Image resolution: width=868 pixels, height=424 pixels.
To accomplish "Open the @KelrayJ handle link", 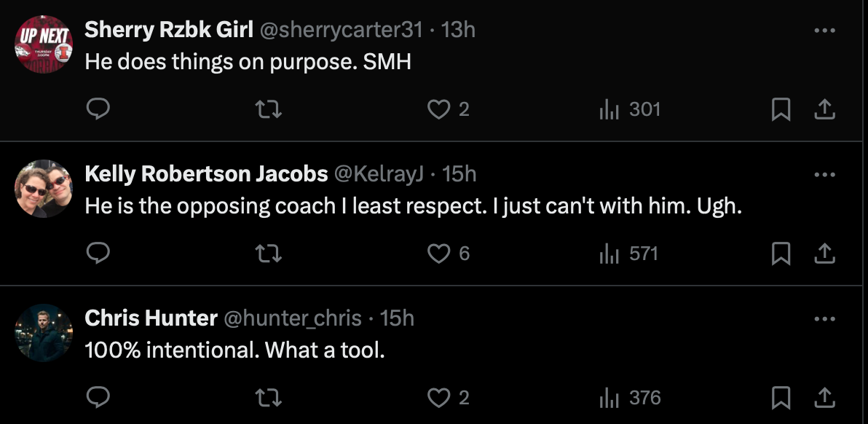I will [x=379, y=174].
